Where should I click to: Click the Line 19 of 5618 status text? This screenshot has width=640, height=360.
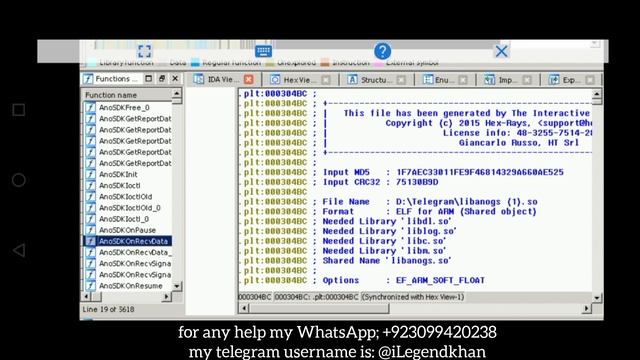pos(108,309)
